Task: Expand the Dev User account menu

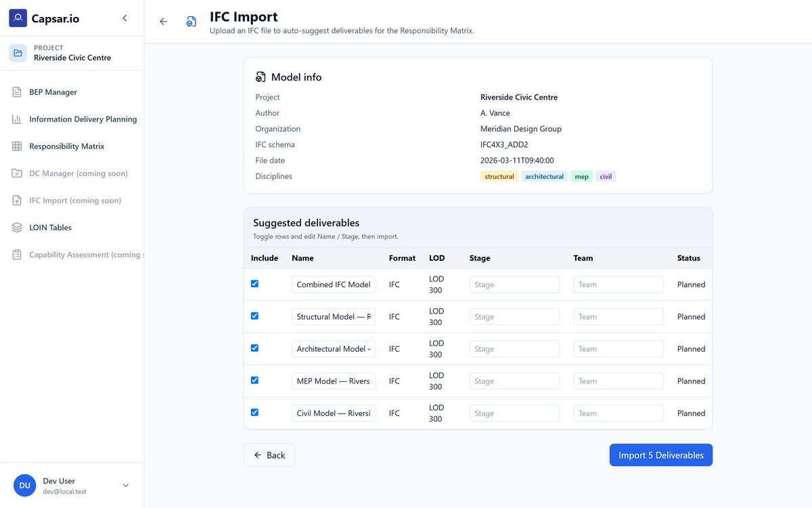Action: pos(125,485)
